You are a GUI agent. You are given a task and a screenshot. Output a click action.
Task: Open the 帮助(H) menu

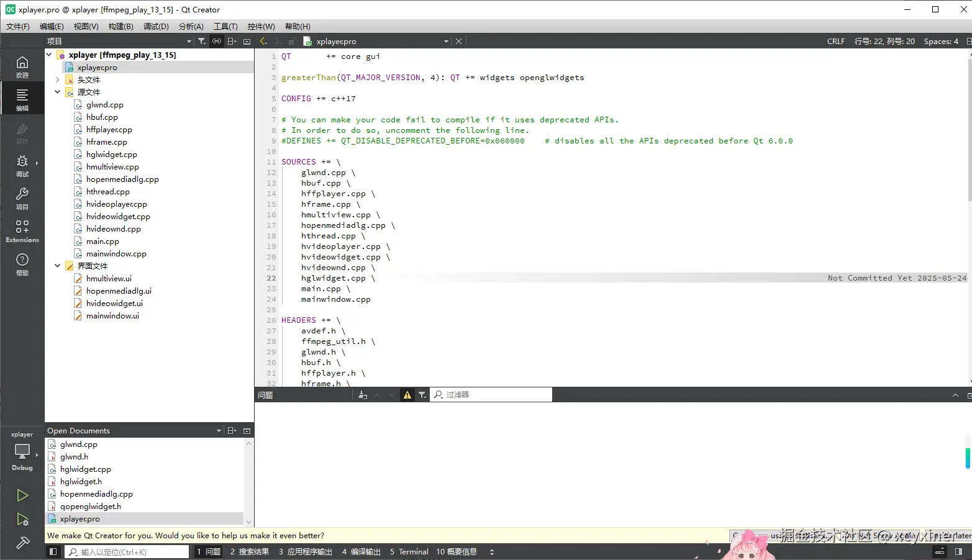pyautogui.click(x=298, y=26)
